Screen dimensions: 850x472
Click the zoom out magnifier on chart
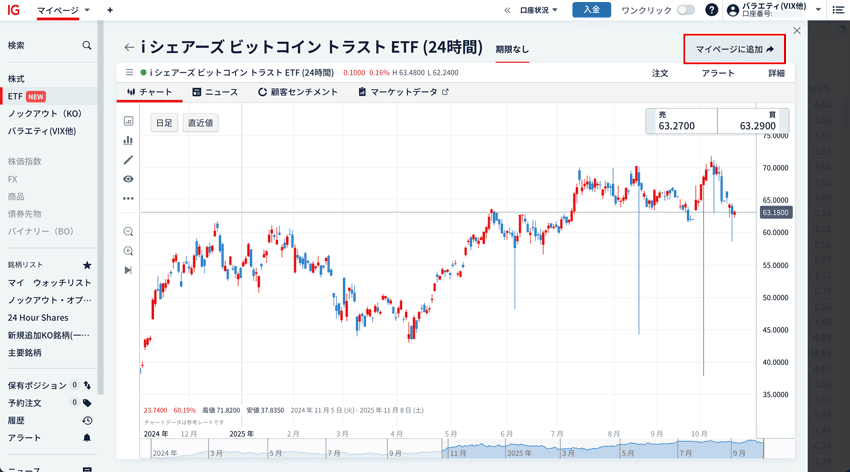(128, 231)
